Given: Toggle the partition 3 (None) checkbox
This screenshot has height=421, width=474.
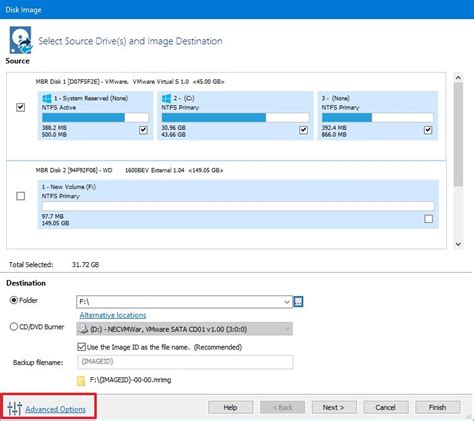Looking at the screenshot, I should (x=428, y=130).
